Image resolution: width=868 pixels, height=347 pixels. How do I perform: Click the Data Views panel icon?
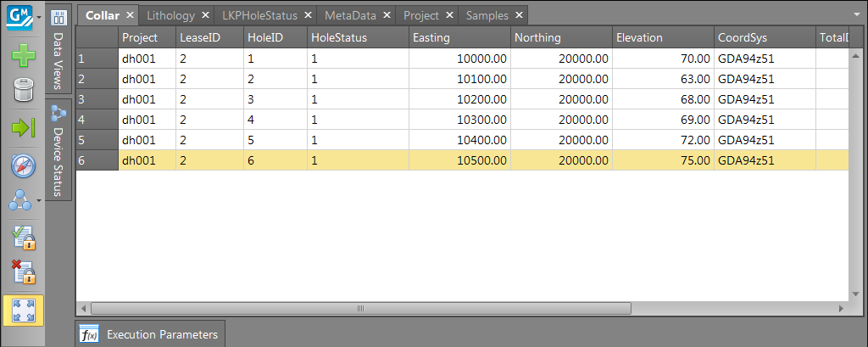pyautogui.click(x=58, y=17)
